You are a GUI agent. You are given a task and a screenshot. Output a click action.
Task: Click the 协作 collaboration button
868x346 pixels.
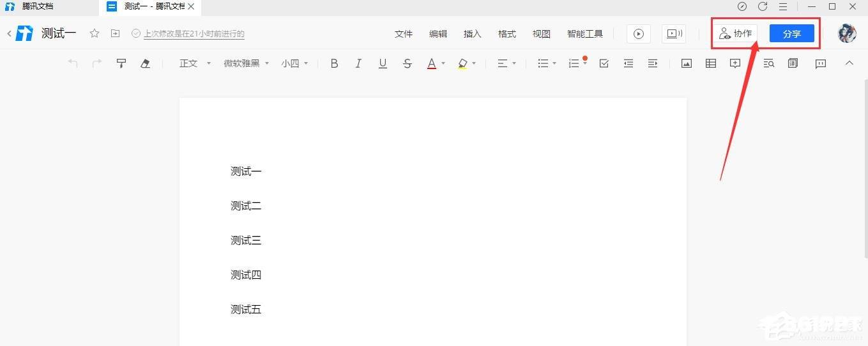pyautogui.click(x=735, y=34)
